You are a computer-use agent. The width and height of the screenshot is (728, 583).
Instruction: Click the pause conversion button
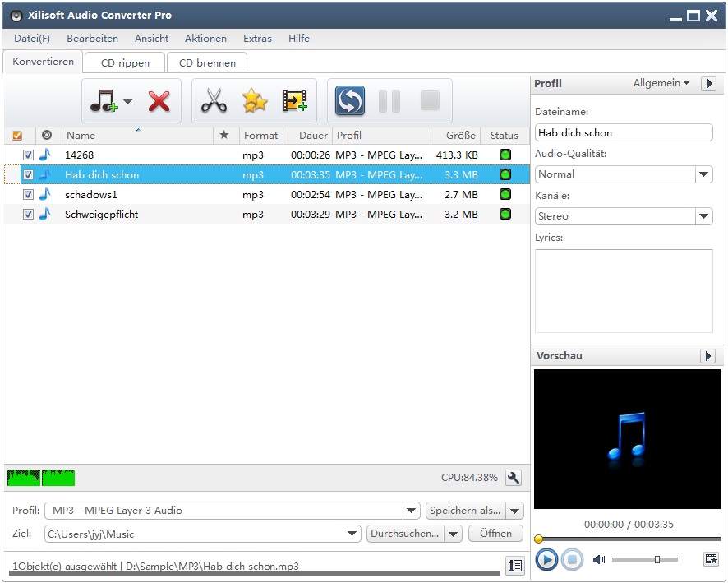pyautogui.click(x=389, y=101)
